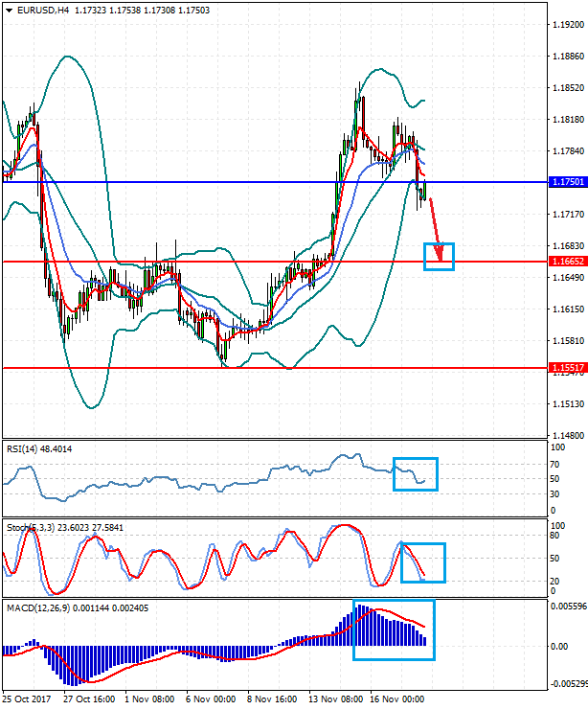Click the 0.005596 value on MACD scale
This screenshot has height=710, width=588.
(x=567, y=607)
